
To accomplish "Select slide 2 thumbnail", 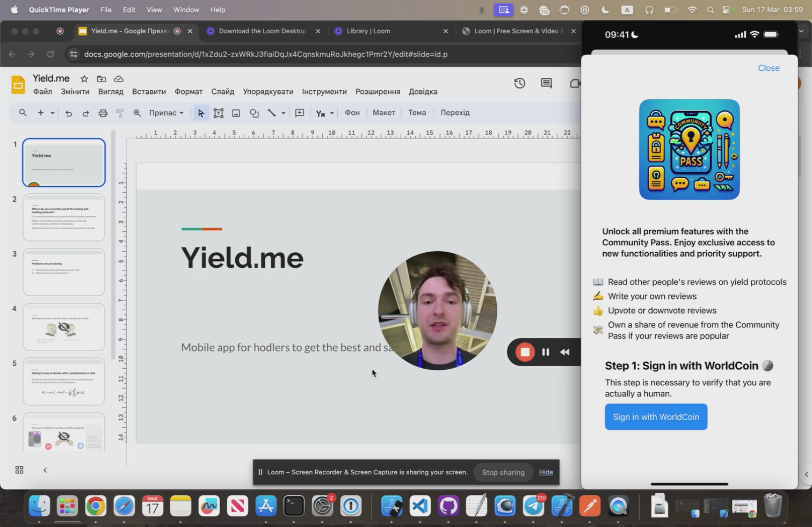I will 64,217.
